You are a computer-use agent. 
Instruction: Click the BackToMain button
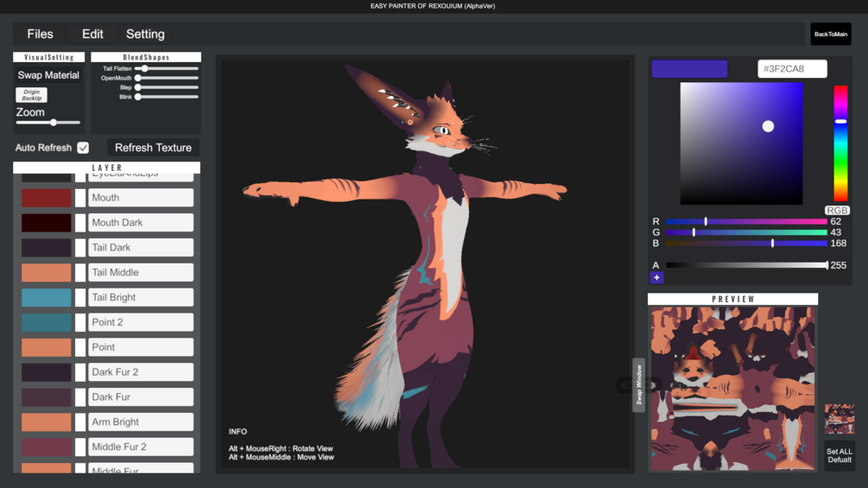pos(830,35)
